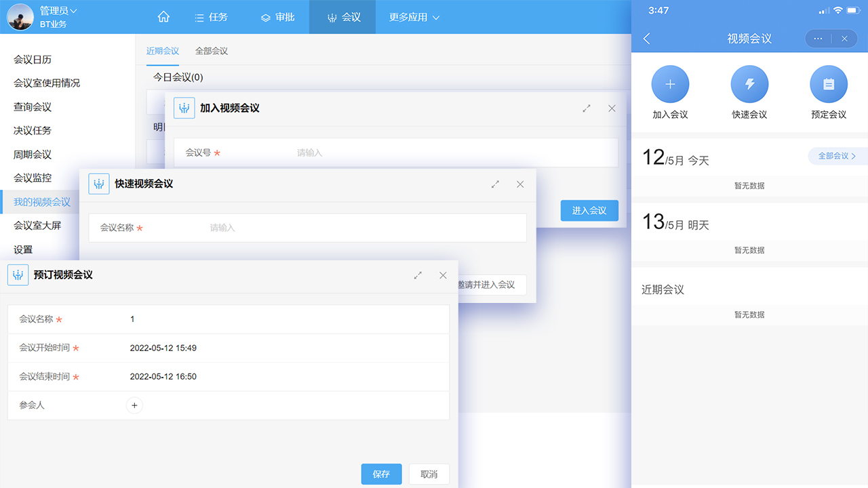Click the 进入会议 button
This screenshot has height=488, width=868.
point(589,211)
